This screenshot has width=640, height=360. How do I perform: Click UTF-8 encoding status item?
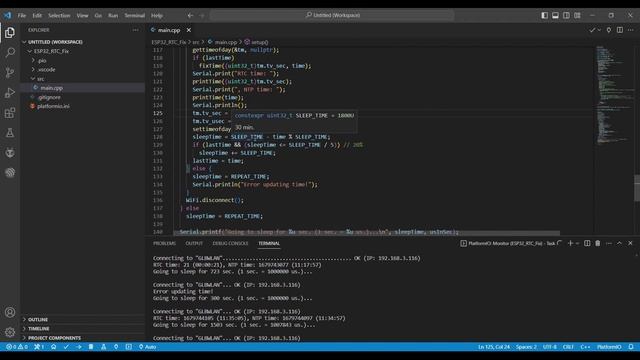(x=550, y=347)
